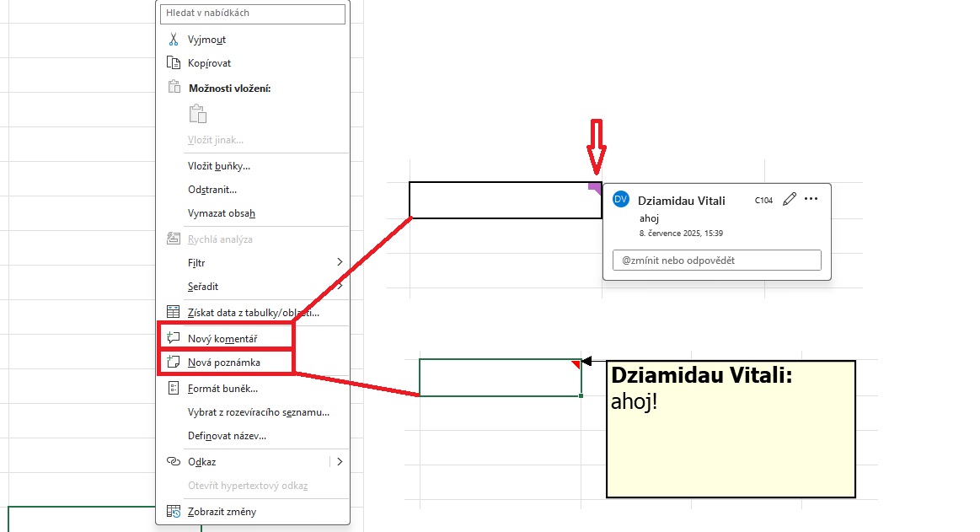980x532 pixels.
Task: Expand the Filtr submenu arrow
Action: 340,262
